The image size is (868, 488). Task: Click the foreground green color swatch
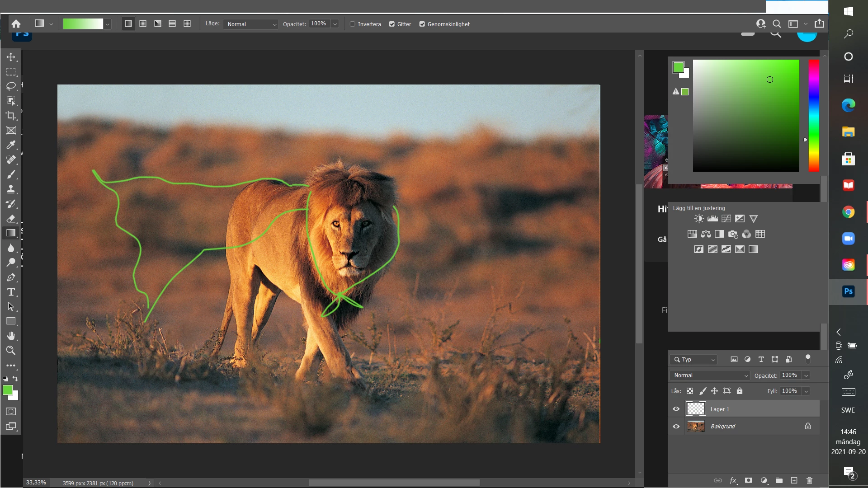click(7, 390)
